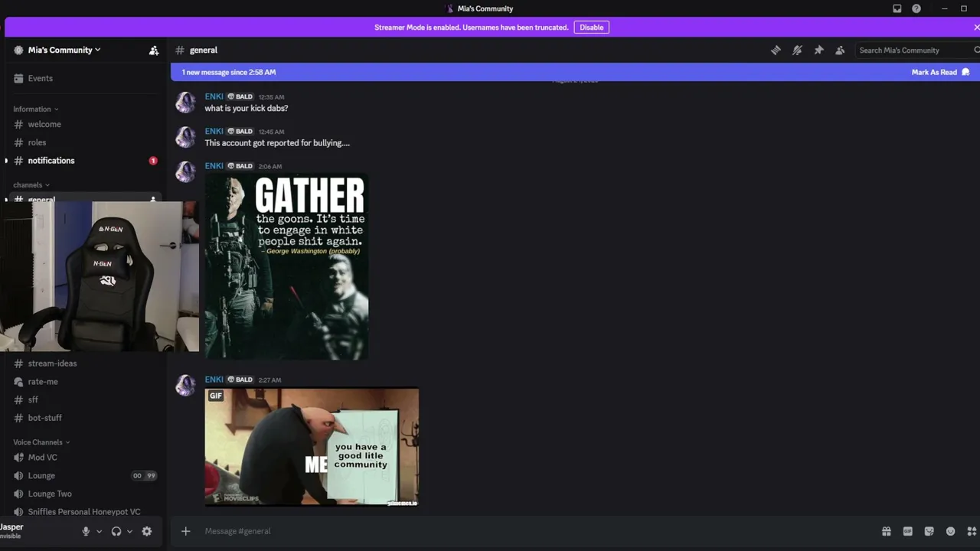980x551 pixels.
Task: Join Sniffles Personal Honeypot VC
Action: 84,512
